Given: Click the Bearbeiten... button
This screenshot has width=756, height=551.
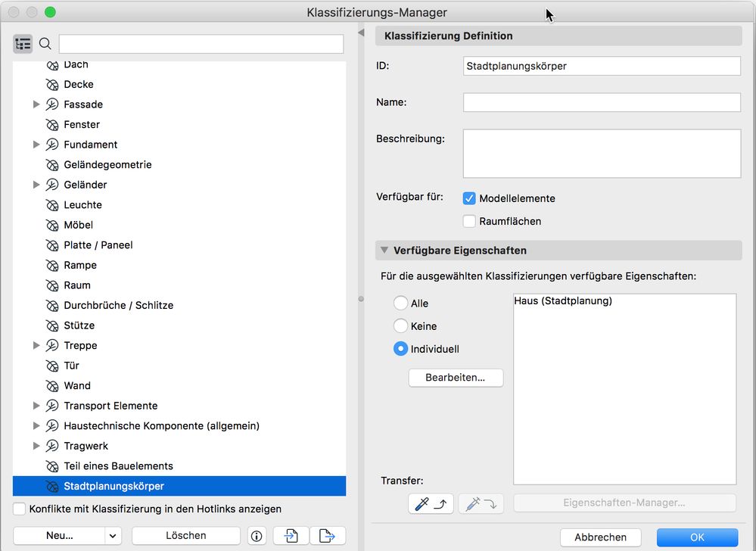Looking at the screenshot, I should click(x=456, y=378).
